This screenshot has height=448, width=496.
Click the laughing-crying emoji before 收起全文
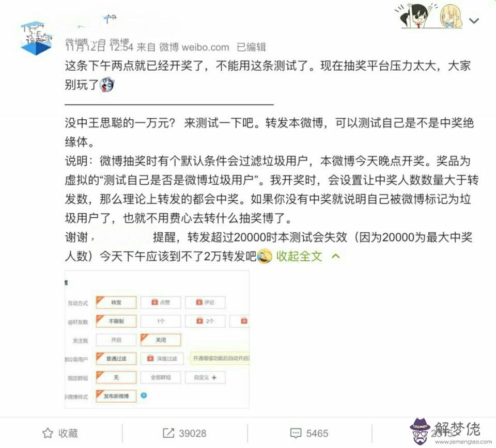tap(265, 256)
